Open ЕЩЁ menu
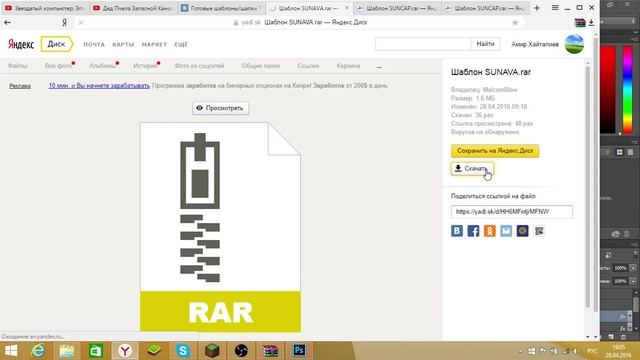640x360 pixels. (181, 44)
